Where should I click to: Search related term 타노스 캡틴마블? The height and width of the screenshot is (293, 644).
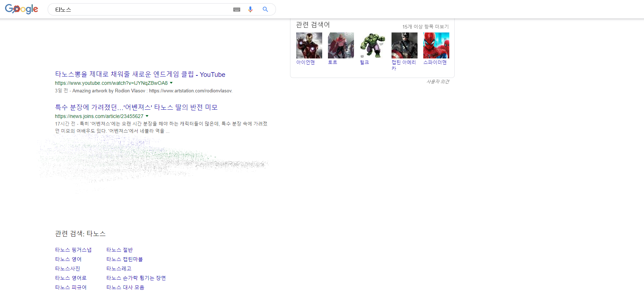tap(125, 259)
